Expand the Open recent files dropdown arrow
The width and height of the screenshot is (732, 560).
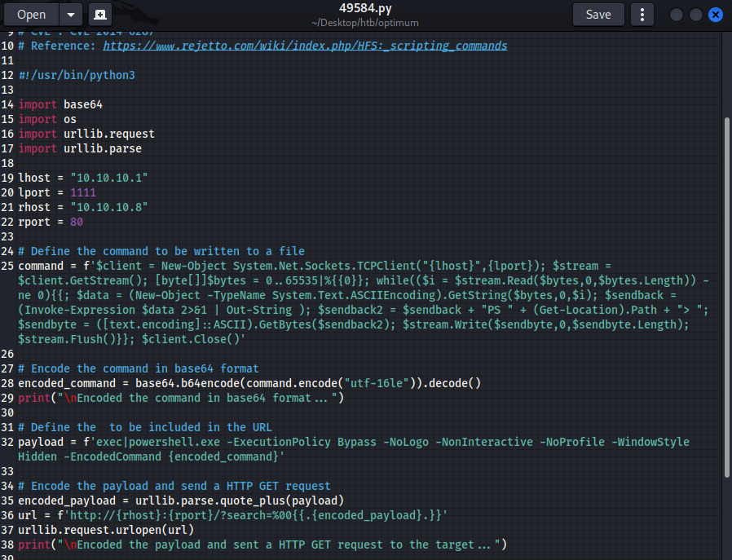(70, 15)
